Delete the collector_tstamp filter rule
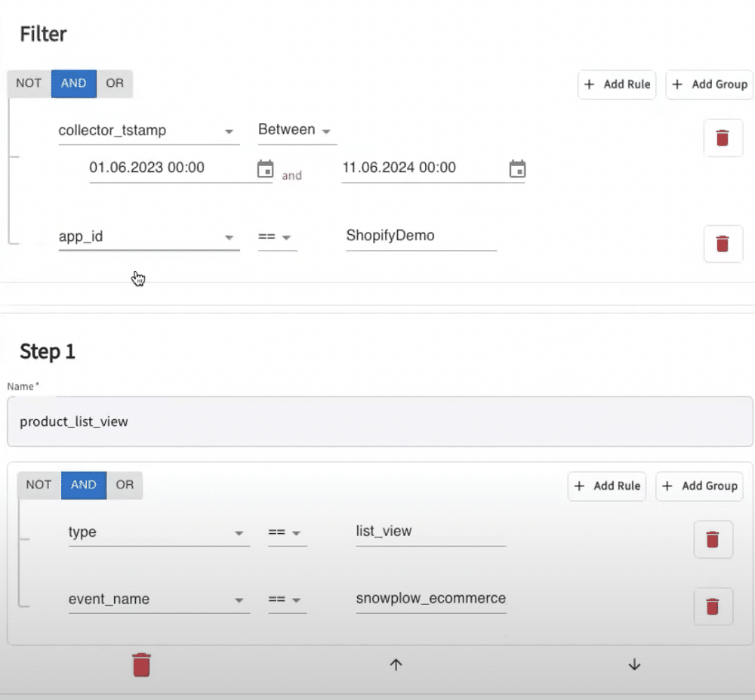Viewport: 755px width, 700px height. pos(723,137)
